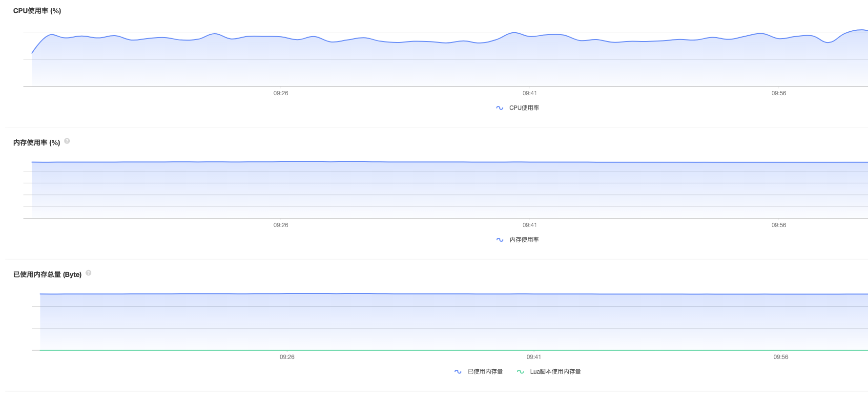Click the 09:26 label on 内存使用率 chart axis
868x401 pixels.
pyautogui.click(x=281, y=225)
